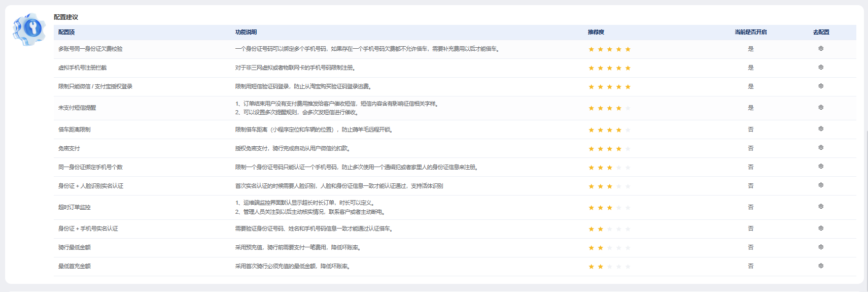The height and width of the screenshot is (292, 868).
Task: Click gear icon in 同一身份证绑定手机号个数 row
Action: point(821,167)
